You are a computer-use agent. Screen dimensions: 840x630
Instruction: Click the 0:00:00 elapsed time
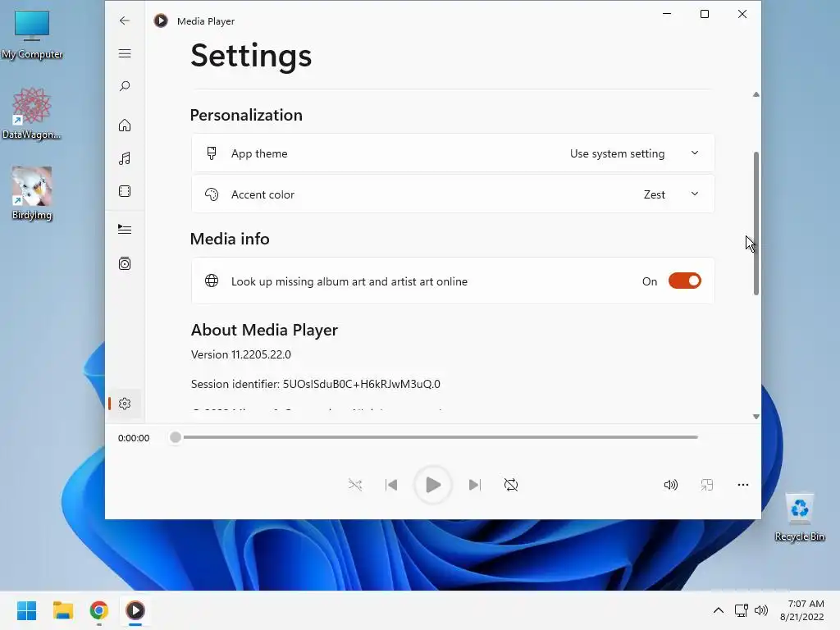[134, 438]
